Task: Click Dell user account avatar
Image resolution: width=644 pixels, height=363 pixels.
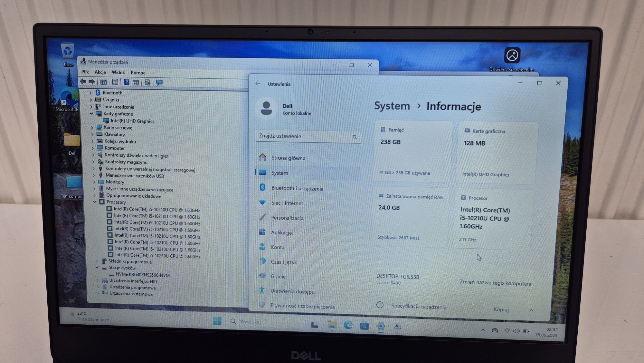Action: [266, 108]
